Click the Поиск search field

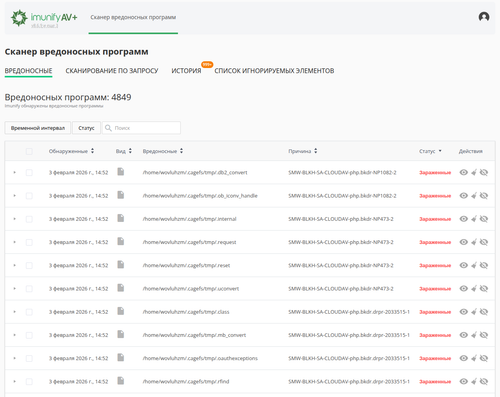click(141, 128)
